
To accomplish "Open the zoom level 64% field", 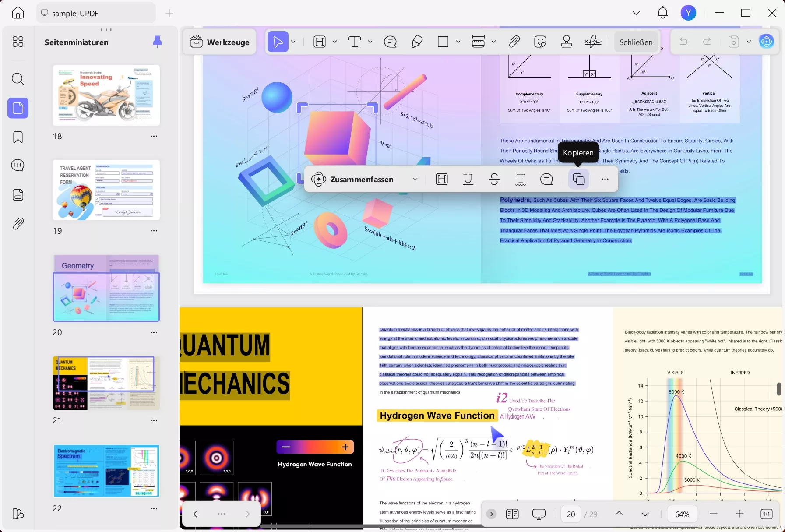I will (682, 514).
